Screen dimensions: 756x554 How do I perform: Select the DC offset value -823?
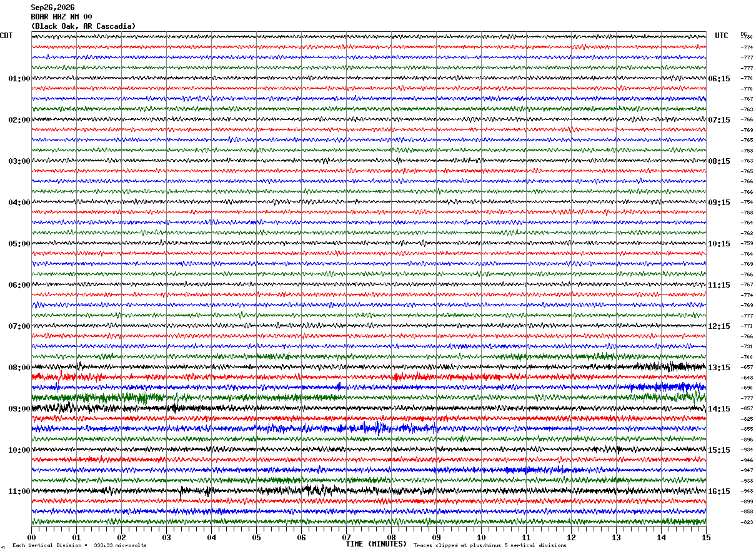(x=747, y=522)
